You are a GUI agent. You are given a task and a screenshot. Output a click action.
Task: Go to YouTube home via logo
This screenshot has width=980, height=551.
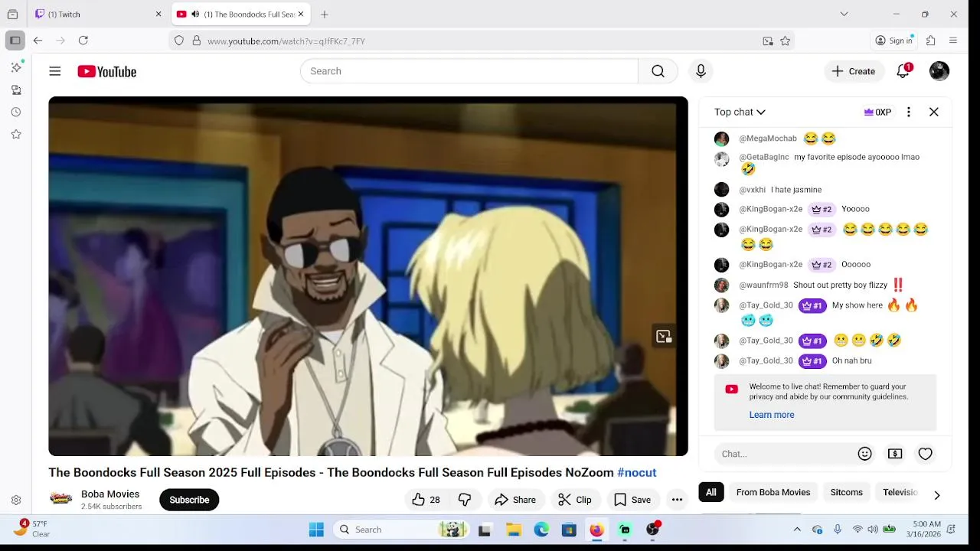coord(106,71)
